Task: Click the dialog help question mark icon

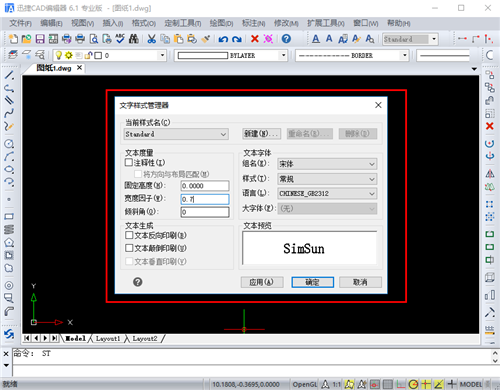Action: click(138, 282)
